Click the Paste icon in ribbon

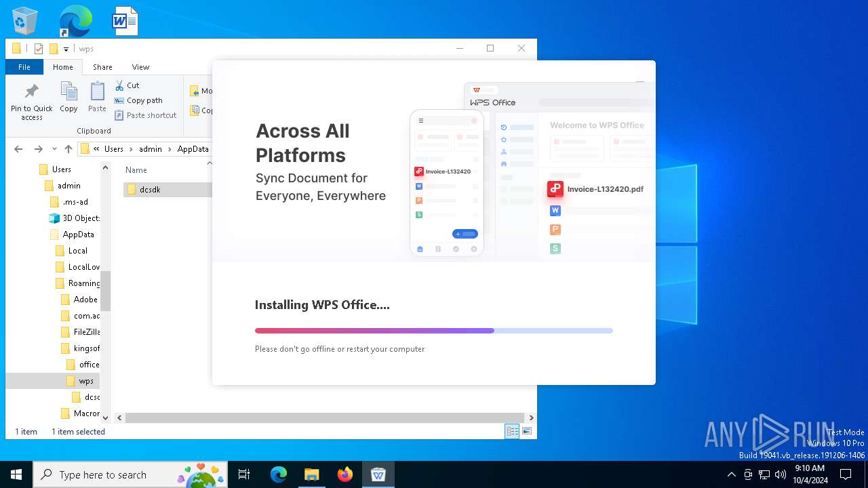click(97, 97)
